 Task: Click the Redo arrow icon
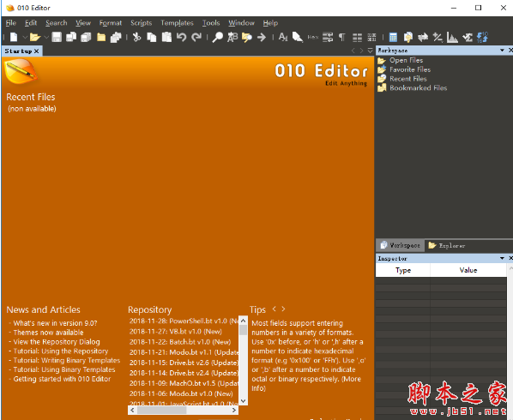[x=196, y=37]
